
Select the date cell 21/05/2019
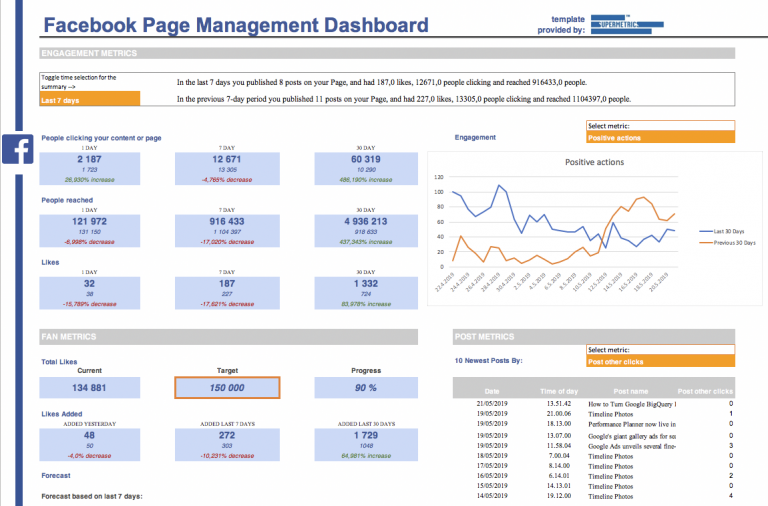(492, 404)
